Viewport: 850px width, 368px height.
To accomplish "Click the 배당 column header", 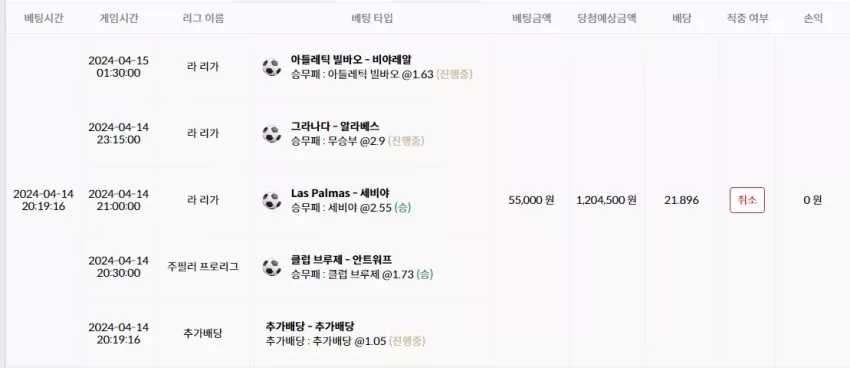I will (681, 18).
